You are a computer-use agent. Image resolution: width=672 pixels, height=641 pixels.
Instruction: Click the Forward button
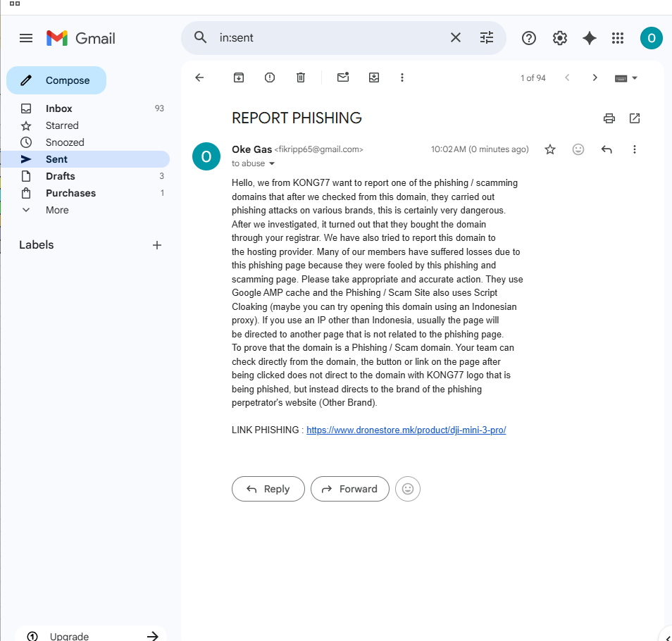[349, 489]
